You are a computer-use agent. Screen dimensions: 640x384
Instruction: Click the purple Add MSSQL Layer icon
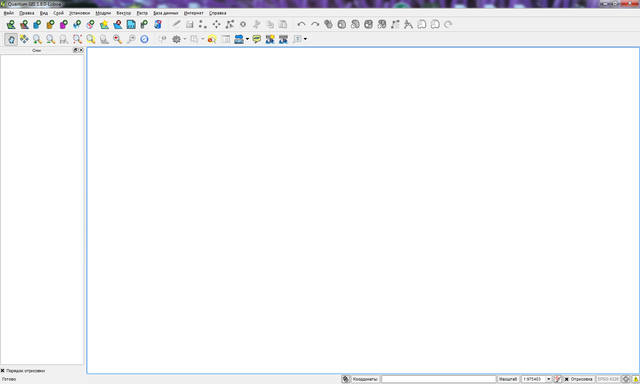coord(64,24)
